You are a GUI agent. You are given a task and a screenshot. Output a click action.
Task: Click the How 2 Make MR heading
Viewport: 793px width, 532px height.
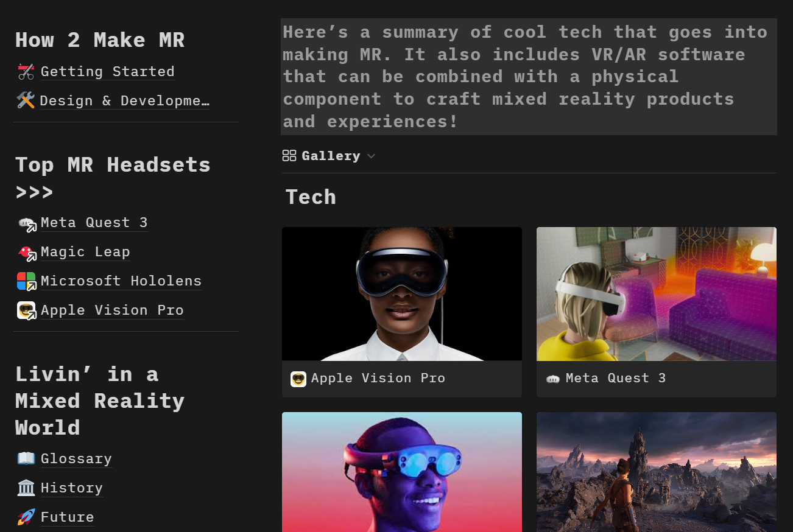[x=100, y=40]
